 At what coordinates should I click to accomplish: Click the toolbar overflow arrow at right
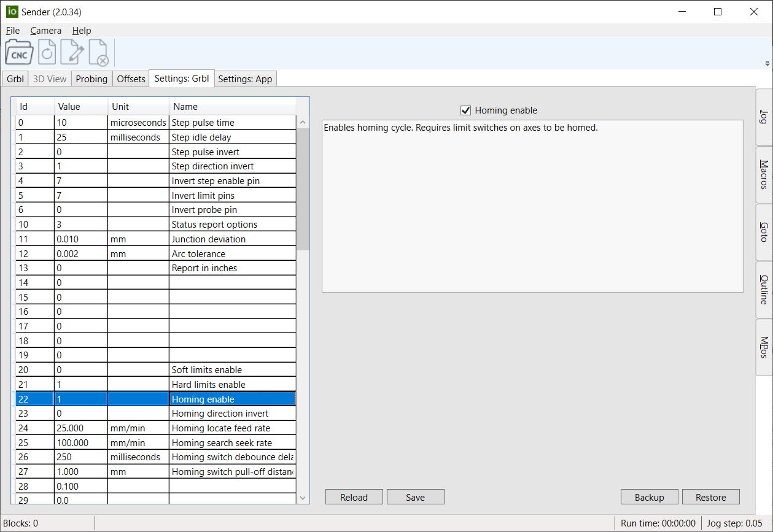(x=767, y=64)
